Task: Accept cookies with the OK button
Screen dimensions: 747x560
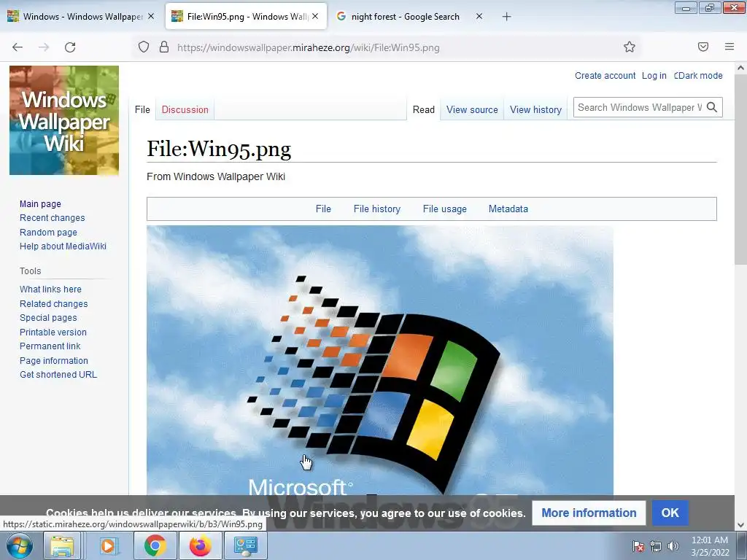Action: pos(670,513)
